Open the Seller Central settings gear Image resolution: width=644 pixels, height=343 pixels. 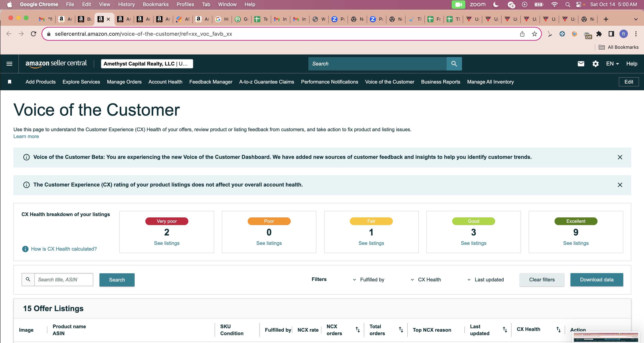[x=595, y=64]
